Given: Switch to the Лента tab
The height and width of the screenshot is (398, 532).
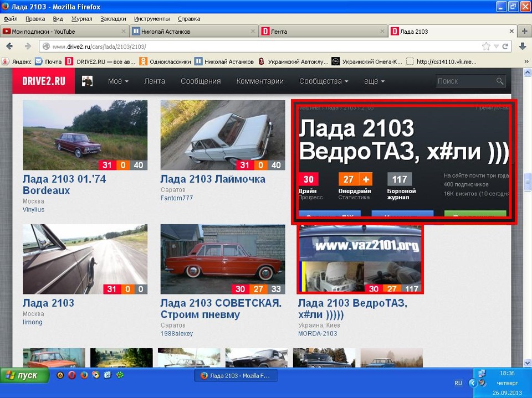Looking at the screenshot, I should click(x=323, y=31).
